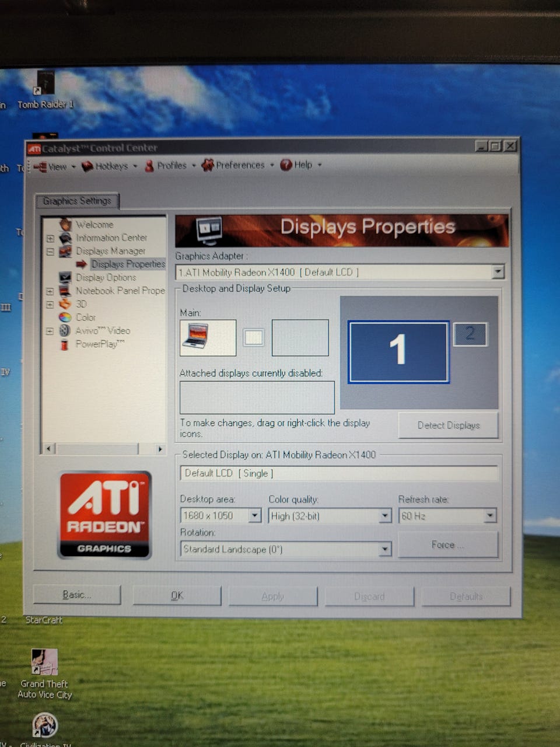Click the PowerPlay icon
560x747 pixels.
pos(65,344)
